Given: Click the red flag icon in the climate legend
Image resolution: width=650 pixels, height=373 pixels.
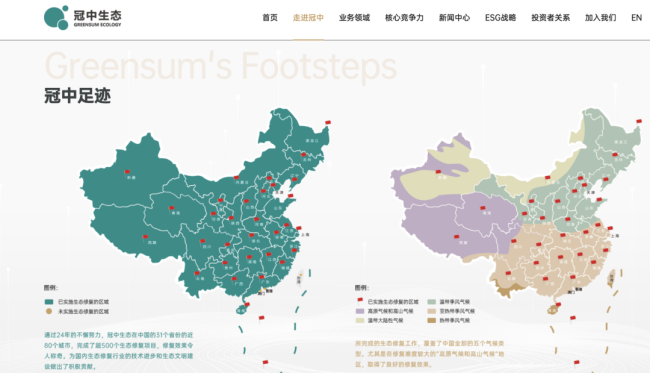Looking at the screenshot, I should (x=360, y=301).
